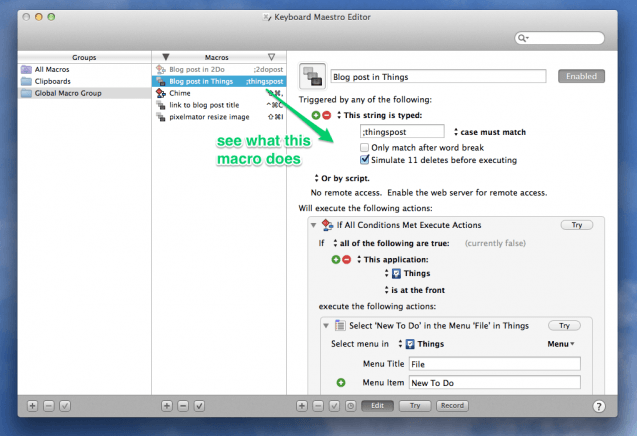This screenshot has width=637, height=436.
Task: Add a new trigger with green plus
Action: (316, 115)
